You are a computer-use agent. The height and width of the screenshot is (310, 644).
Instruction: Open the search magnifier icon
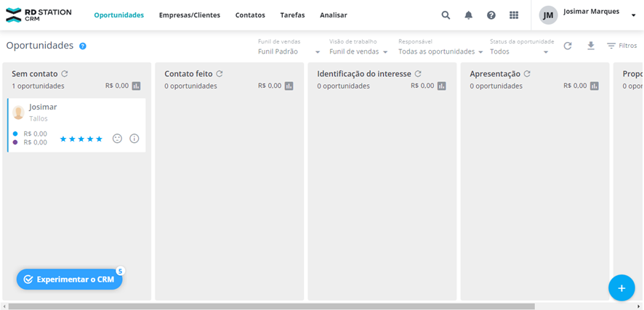coord(446,15)
